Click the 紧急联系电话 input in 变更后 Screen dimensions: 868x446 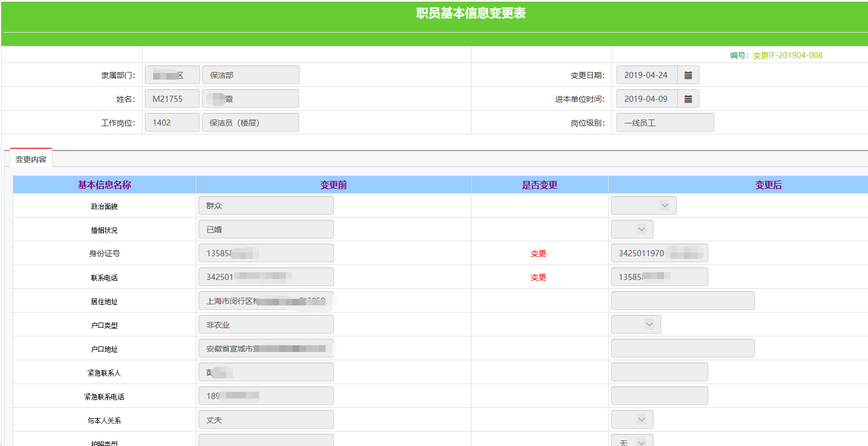[x=659, y=396]
